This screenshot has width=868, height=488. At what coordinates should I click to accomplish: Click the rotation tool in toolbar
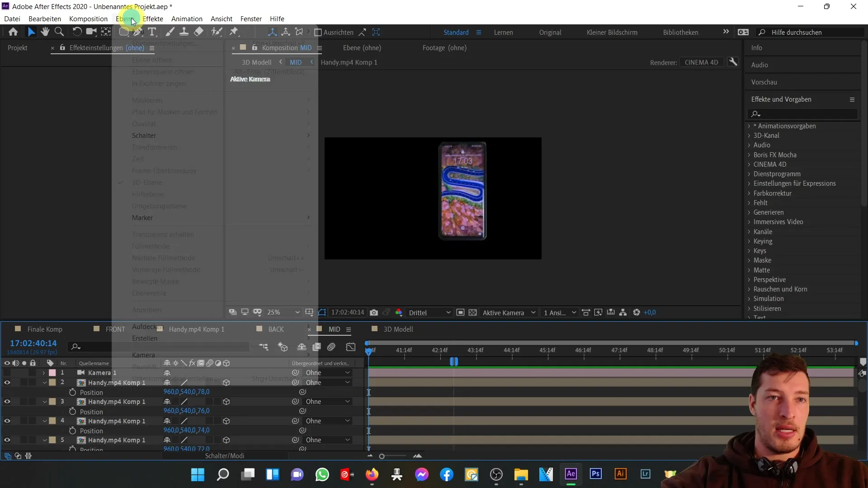76,32
